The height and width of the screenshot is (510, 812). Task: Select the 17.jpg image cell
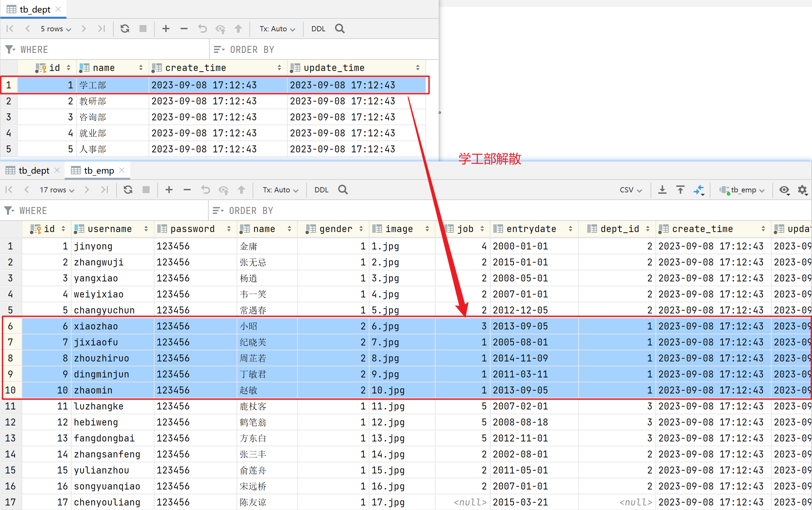pyautogui.click(x=402, y=502)
